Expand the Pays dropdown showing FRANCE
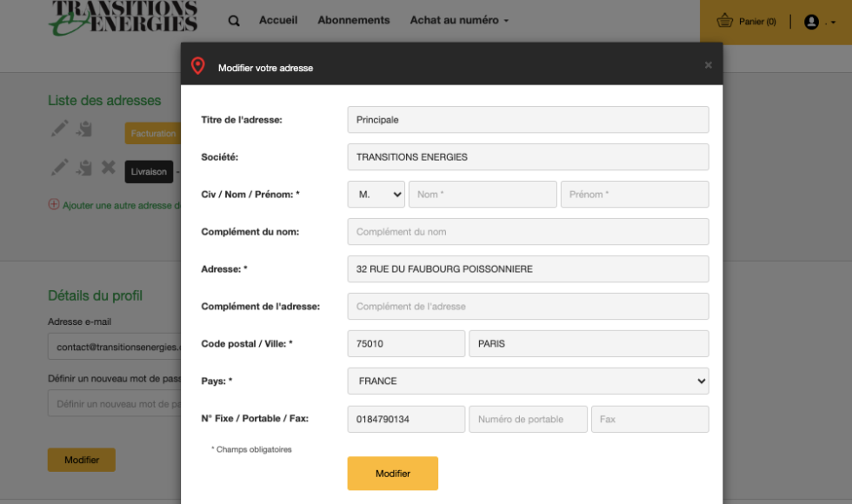Viewport: 852px width, 504px height. [x=528, y=381]
